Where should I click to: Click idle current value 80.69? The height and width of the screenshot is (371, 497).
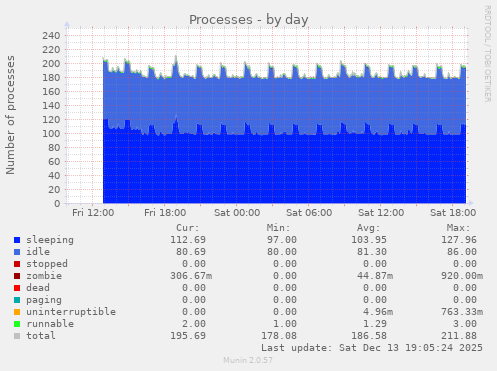191,252
